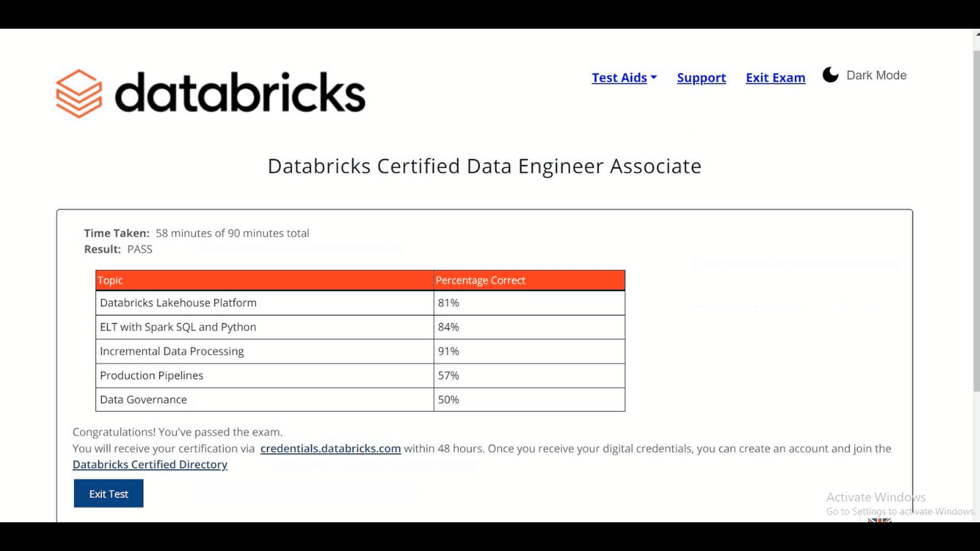Click the Databricks stacked-layers logo icon
980x551 pixels.
coord(79,93)
